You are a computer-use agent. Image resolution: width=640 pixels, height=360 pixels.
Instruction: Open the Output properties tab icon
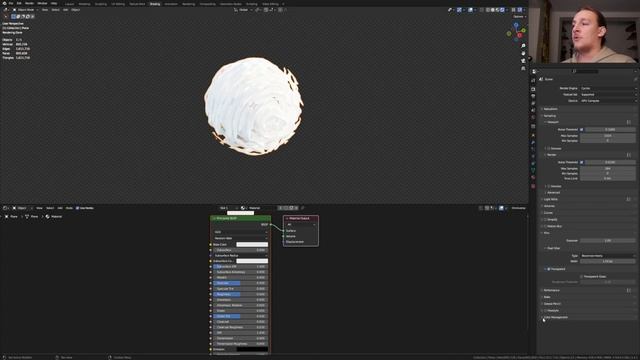coord(533,96)
